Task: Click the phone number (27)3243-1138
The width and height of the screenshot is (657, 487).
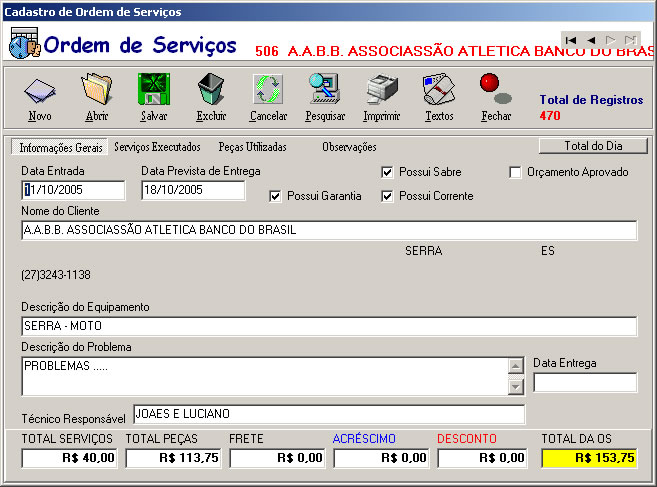Action: tap(56, 275)
